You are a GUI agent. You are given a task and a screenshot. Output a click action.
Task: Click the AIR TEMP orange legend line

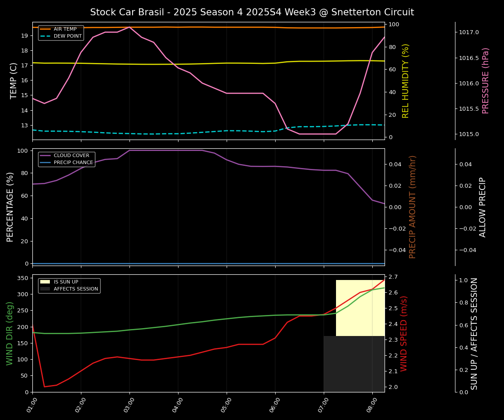click(45, 29)
